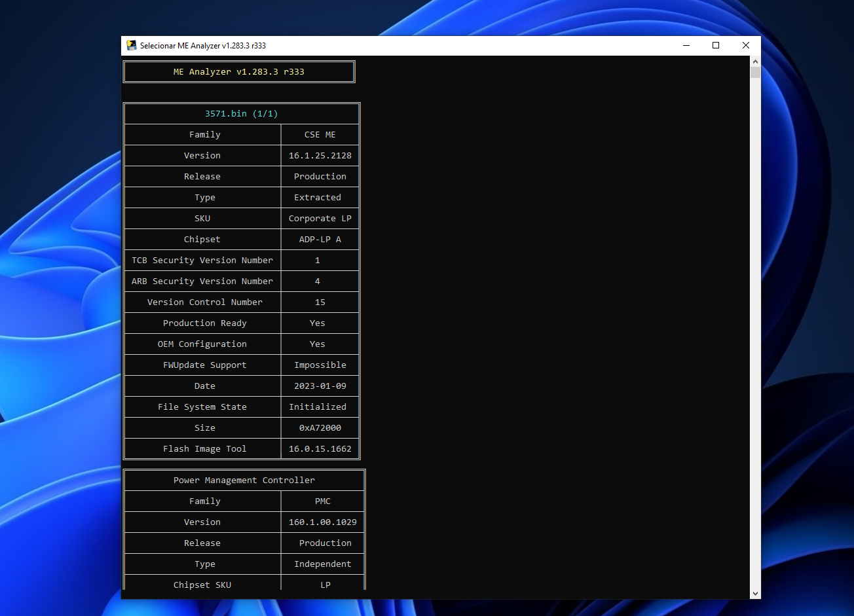Click the CSE ME family value
This screenshot has height=616, width=854.
pos(320,134)
